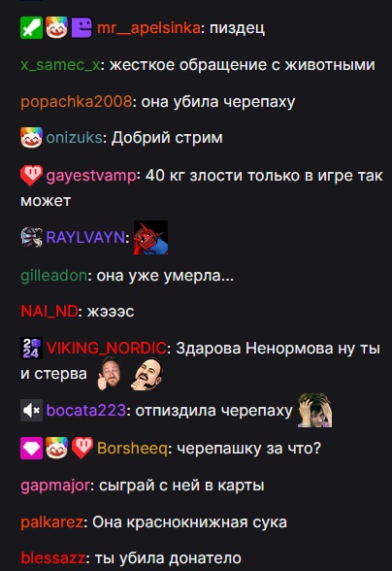Screen dimensions: 392x571
Task: Click the heart badge directly before Borsheeq's name
Action: click(82, 448)
